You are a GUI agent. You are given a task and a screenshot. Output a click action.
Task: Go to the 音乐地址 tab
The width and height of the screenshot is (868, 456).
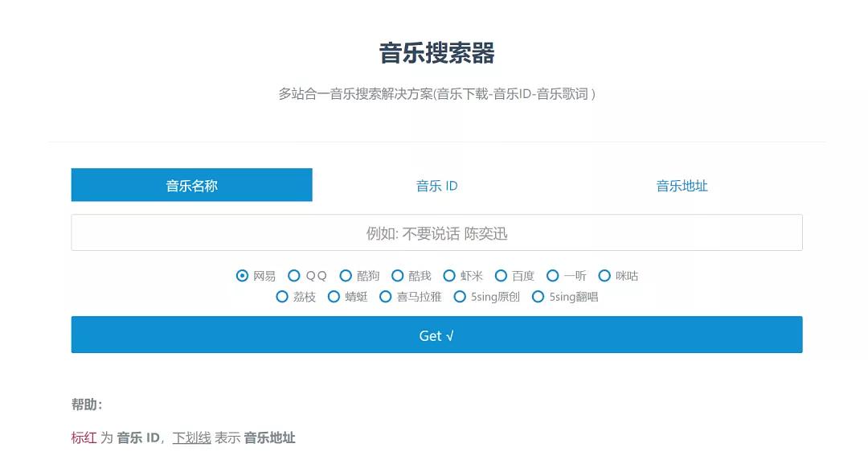point(682,186)
